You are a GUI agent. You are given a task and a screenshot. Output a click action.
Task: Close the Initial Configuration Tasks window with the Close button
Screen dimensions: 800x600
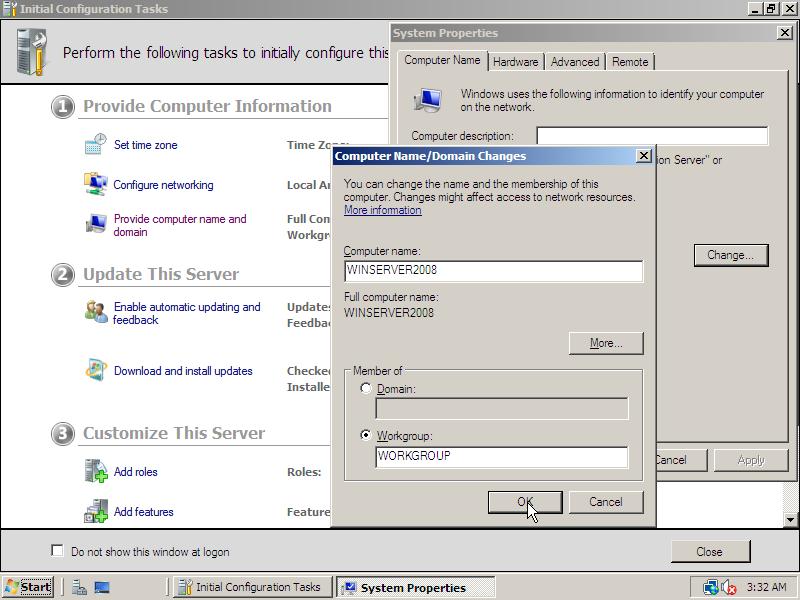coord(710,552)
